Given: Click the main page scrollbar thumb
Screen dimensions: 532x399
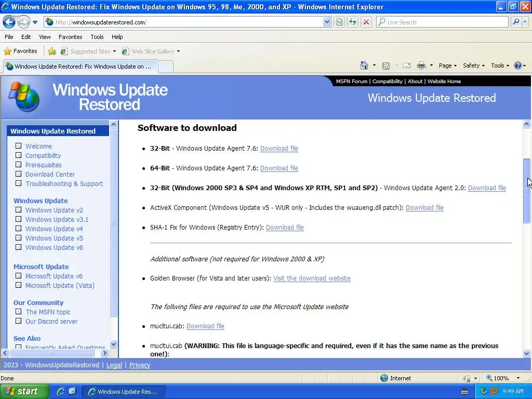Looking at the screenshot, I should (x=526, y=191).
